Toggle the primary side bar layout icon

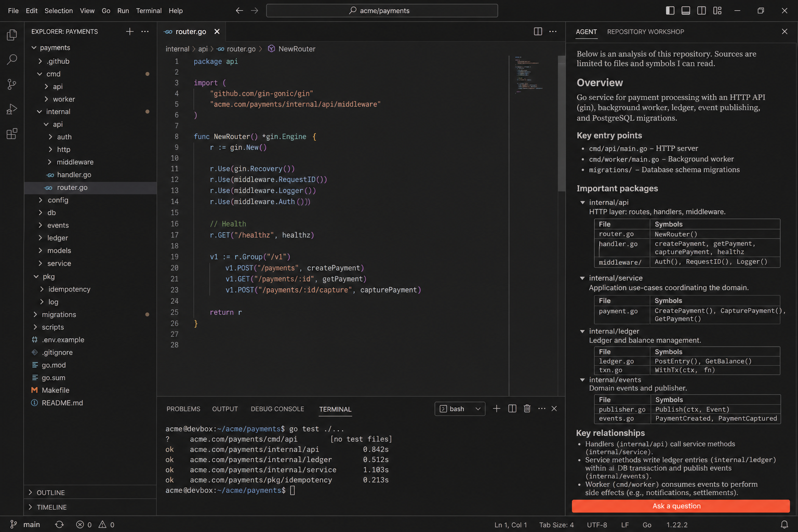point(670,10)
